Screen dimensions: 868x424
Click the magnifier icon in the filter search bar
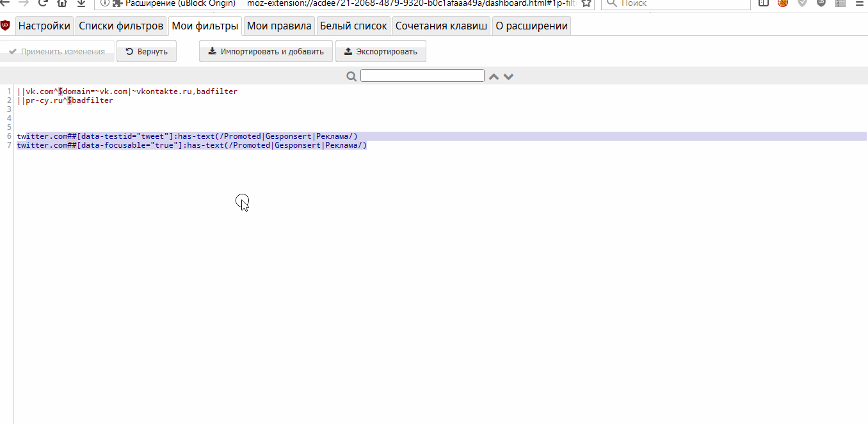351,76
